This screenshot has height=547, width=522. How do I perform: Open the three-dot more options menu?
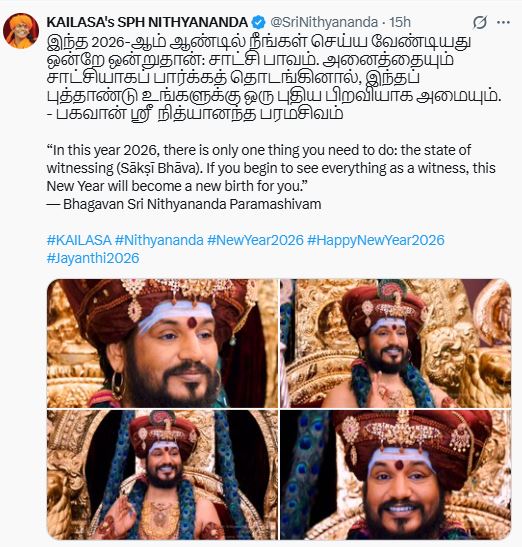click(503, 22)
